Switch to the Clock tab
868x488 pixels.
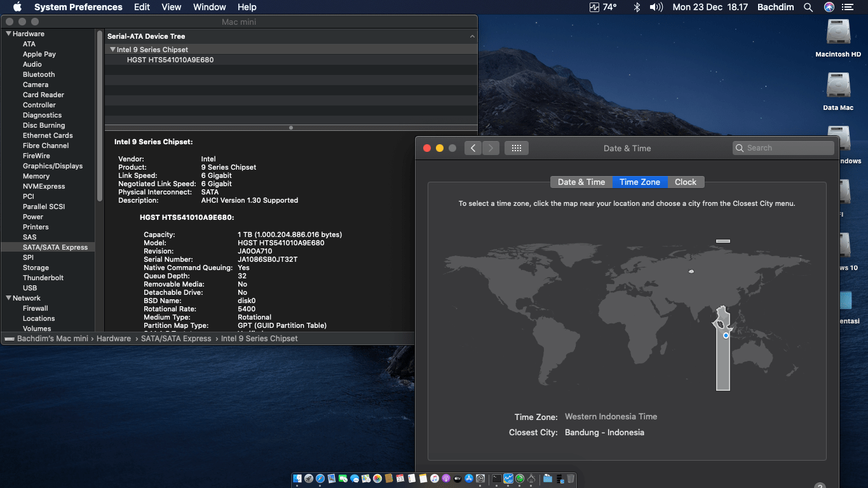click(x=685, y=182)
